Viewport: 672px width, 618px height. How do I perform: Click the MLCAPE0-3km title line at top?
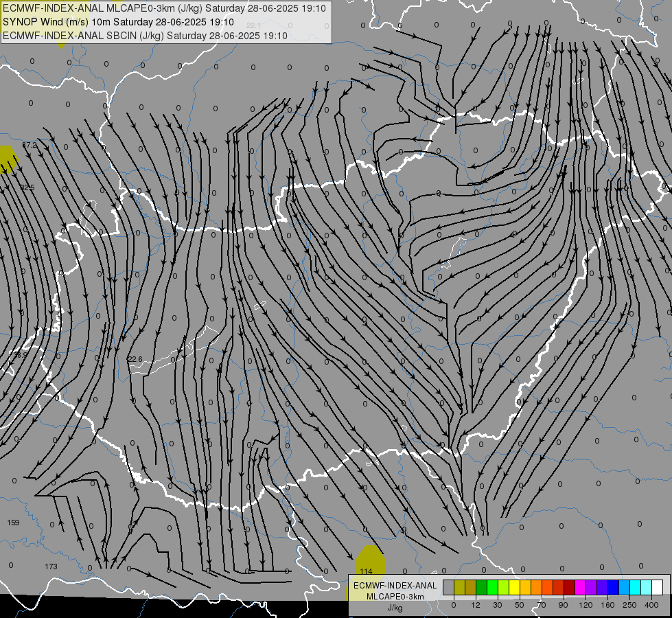coord(164,8)
